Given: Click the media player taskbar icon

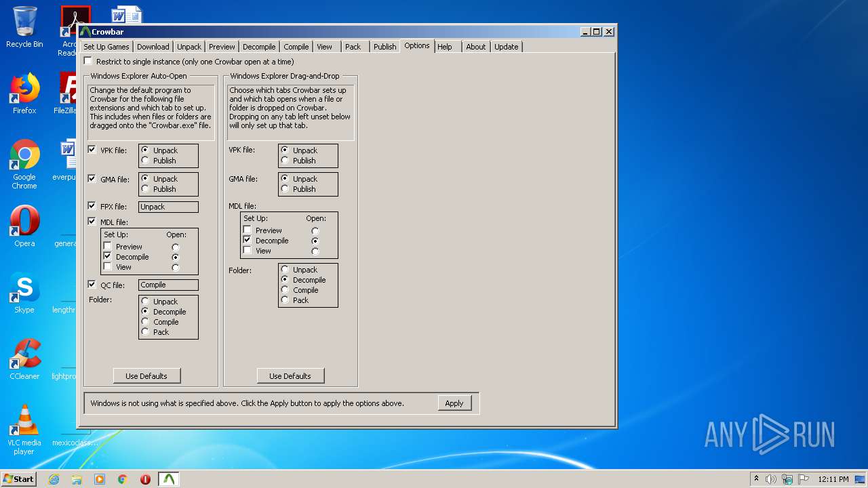Looking at the screenshot, I should (100, 479).
